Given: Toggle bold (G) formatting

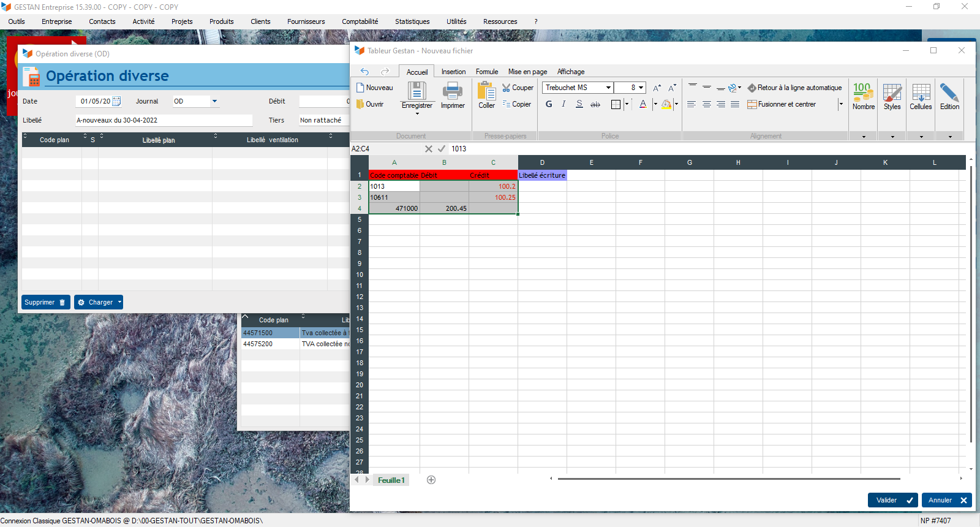Looking at the screenshot, I should (549, 104).
